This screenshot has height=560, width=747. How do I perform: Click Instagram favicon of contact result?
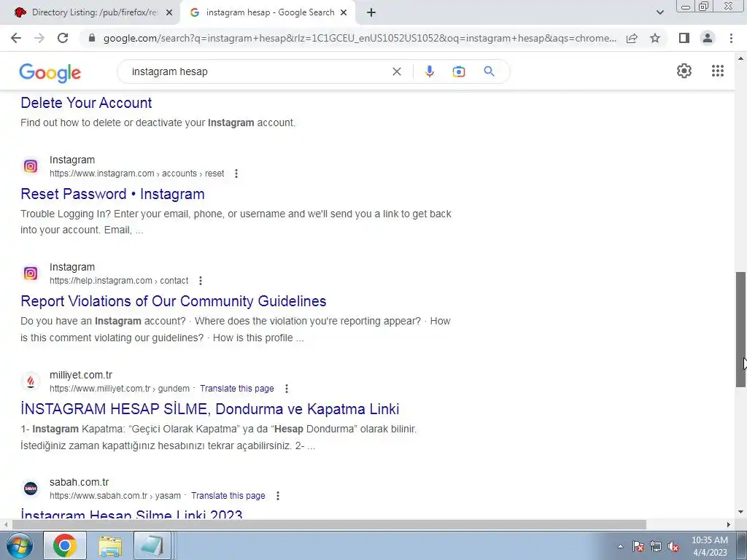[x=31, y=273]
